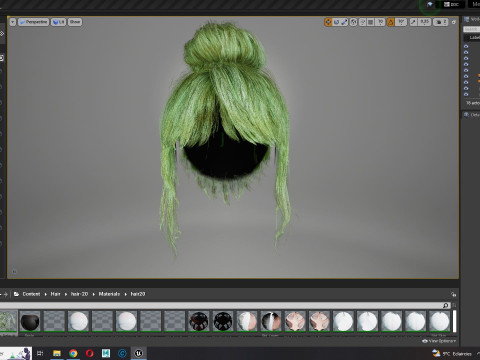Open Opera browser from taskbar
480x360 pixels.
(90, 353)
